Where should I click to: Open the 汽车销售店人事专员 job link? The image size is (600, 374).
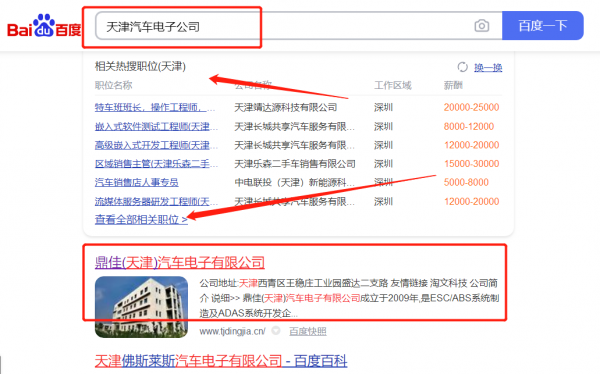coord(137,182)
